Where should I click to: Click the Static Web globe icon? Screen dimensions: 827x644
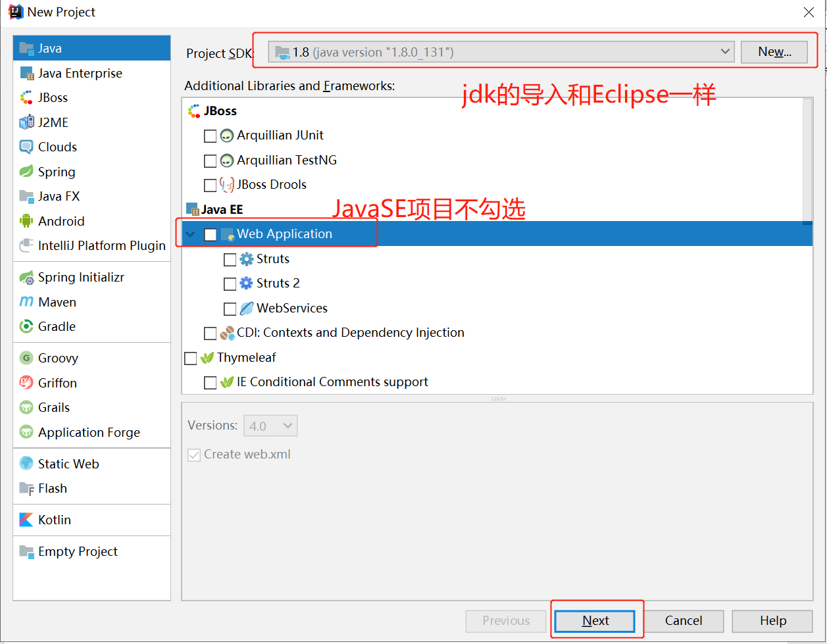click(26, 464)
